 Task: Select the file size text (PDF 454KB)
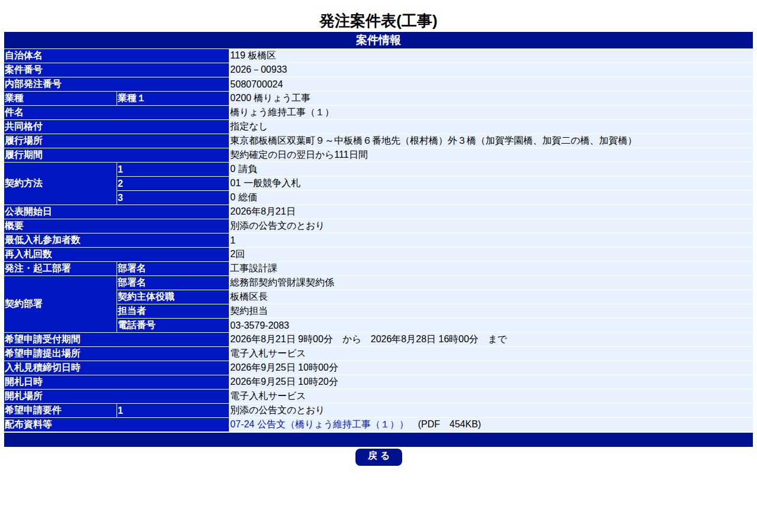pyautogui.click(x=449, y=424)
